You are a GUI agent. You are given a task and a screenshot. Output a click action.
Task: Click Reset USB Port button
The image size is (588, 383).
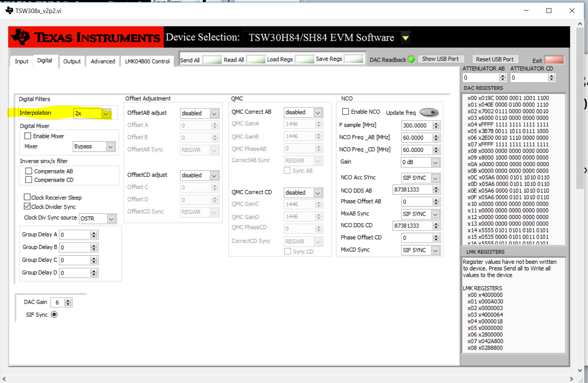tap(495, 59)
